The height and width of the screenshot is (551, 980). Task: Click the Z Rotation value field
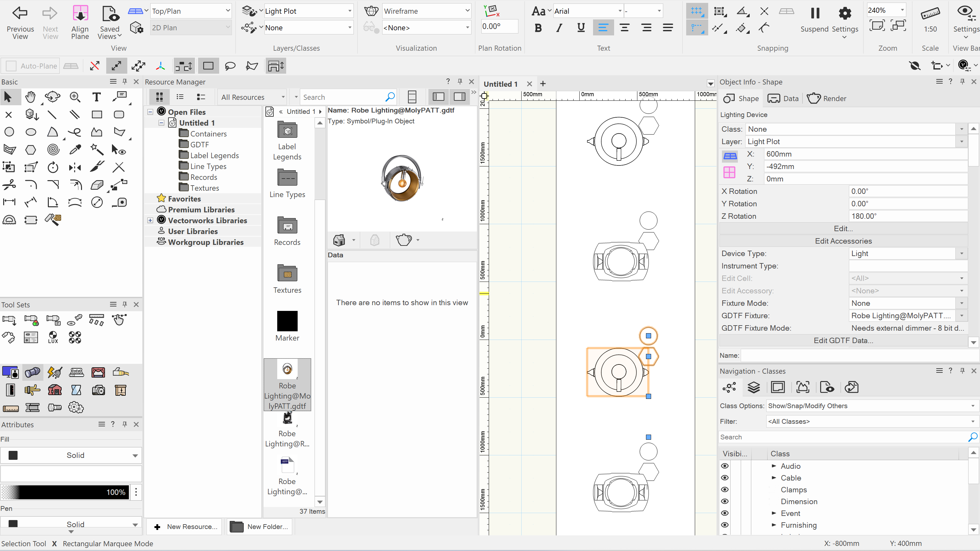(x=908, y=217)
